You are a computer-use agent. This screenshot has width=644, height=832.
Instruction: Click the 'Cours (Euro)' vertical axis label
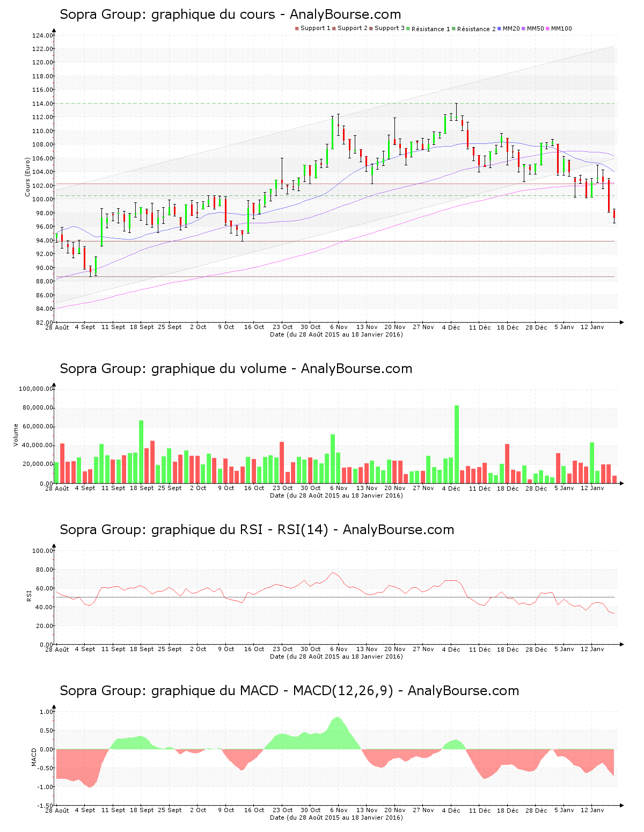pos(27,177)
